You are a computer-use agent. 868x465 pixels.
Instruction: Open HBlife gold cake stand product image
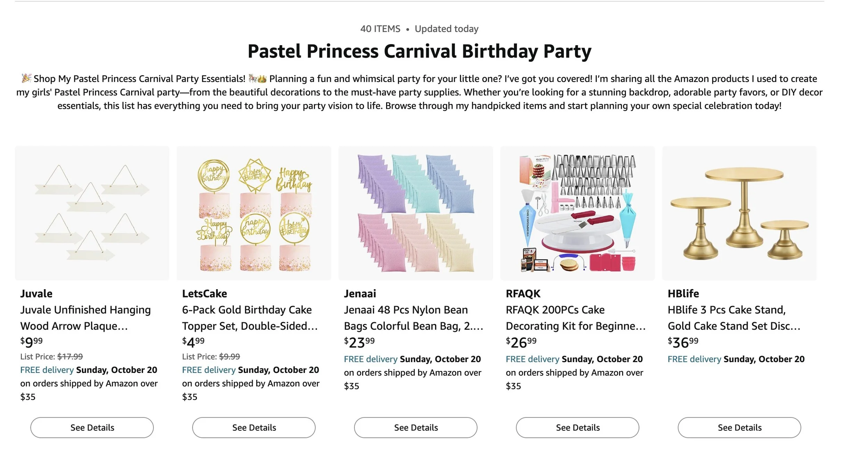[x=739, y=213]
